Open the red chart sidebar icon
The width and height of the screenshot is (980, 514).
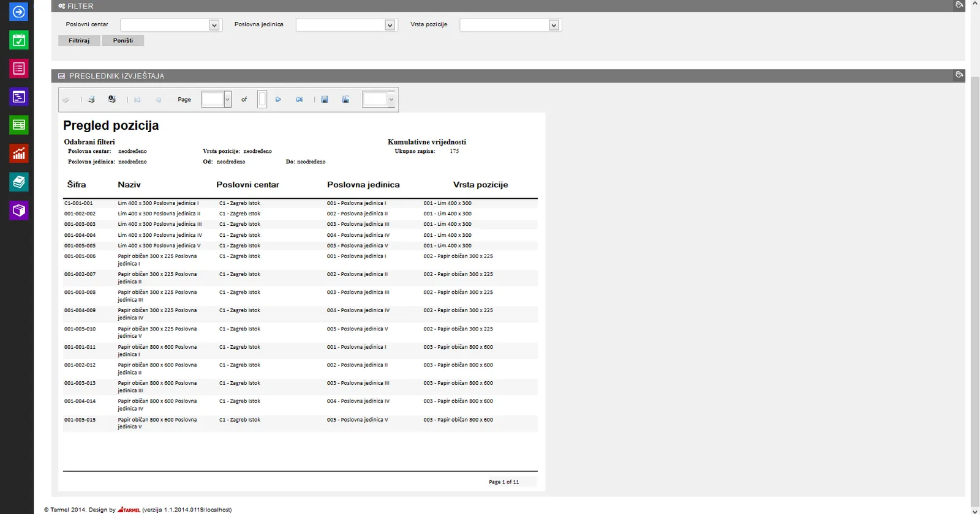[x=19, y=154]
